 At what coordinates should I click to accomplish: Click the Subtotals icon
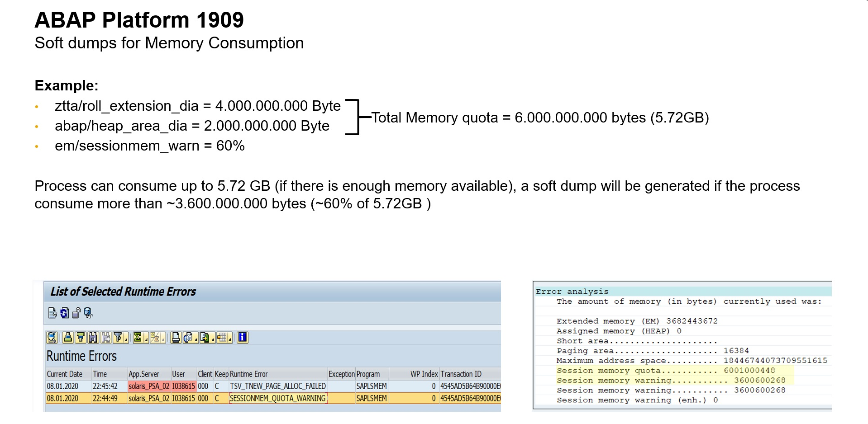click(x=155, y=338)
